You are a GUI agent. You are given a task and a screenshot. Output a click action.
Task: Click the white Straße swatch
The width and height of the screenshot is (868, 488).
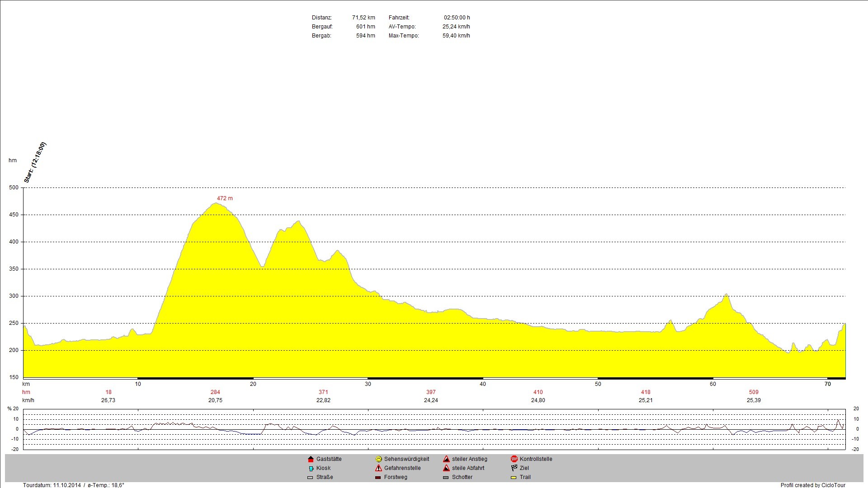click(310, 478)
